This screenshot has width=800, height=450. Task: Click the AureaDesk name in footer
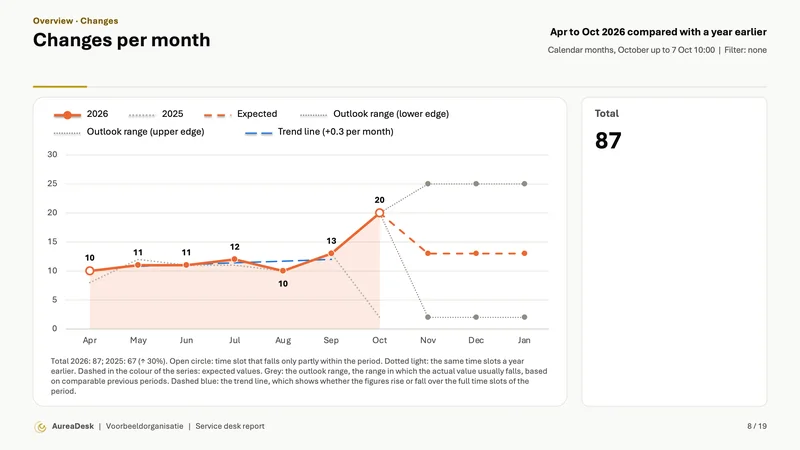[x=73, y=427]
